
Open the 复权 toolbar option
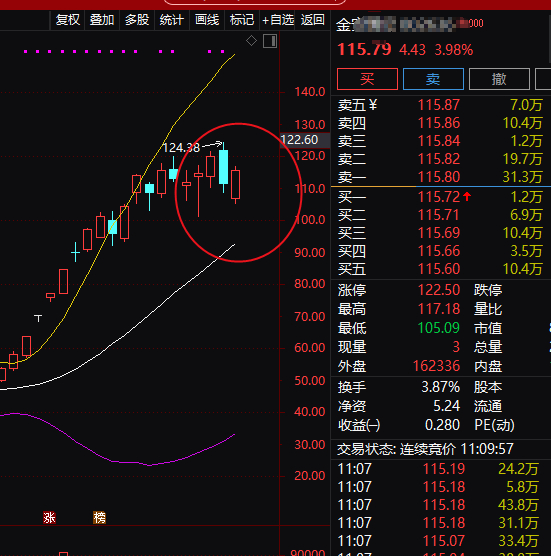point(68,20)
